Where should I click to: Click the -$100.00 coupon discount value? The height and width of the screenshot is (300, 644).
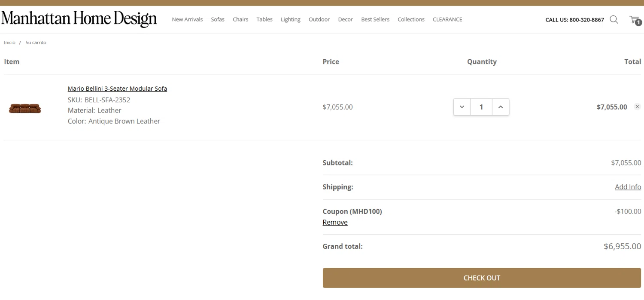628,211
